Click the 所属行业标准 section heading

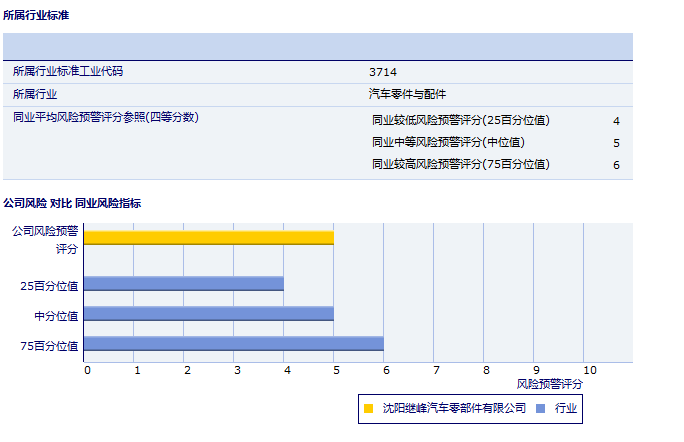pos(36,16)
